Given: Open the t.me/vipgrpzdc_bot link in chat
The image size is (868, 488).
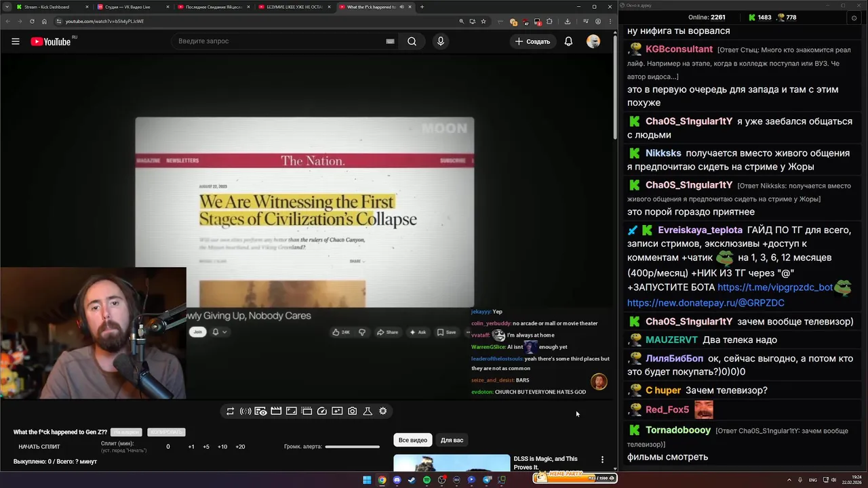Looking at the screenshot, I should 775,287.
